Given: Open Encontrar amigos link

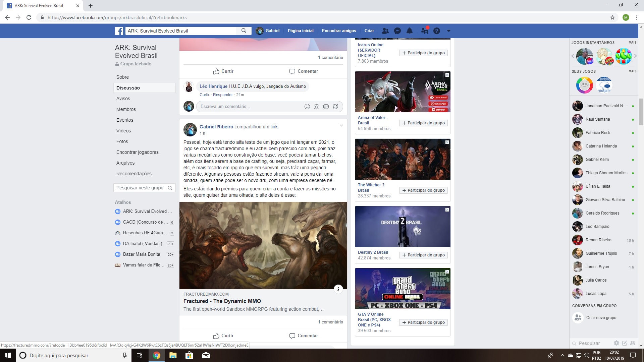Looking at the screenshot, I should coord(339,31).
